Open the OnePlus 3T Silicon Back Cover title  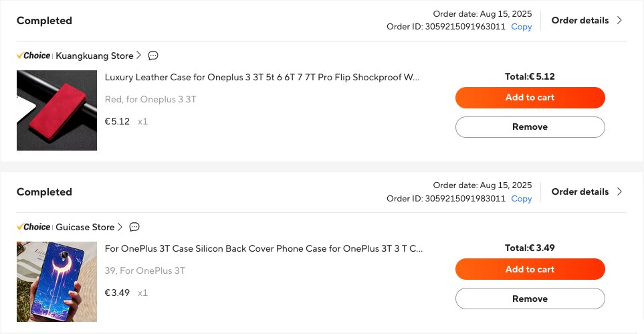[x=263, y=248]
